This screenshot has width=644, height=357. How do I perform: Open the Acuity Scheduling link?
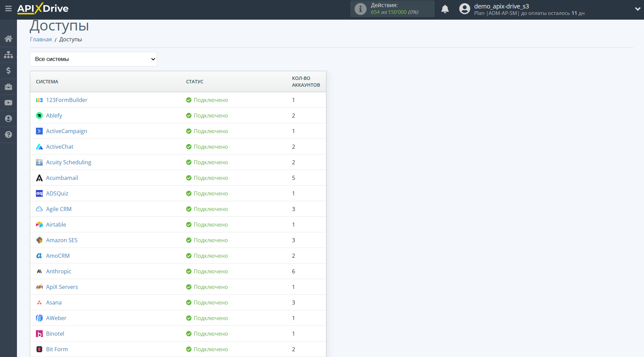(x=68, y=162)
